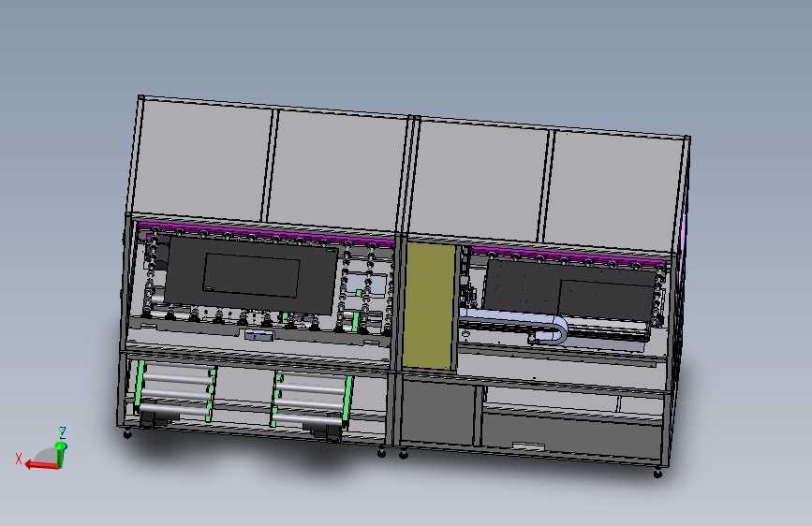This screenshot has width=812, height=526.
Task: Select the top-left enclosure panel of the frame
Action: coord(202,159)
